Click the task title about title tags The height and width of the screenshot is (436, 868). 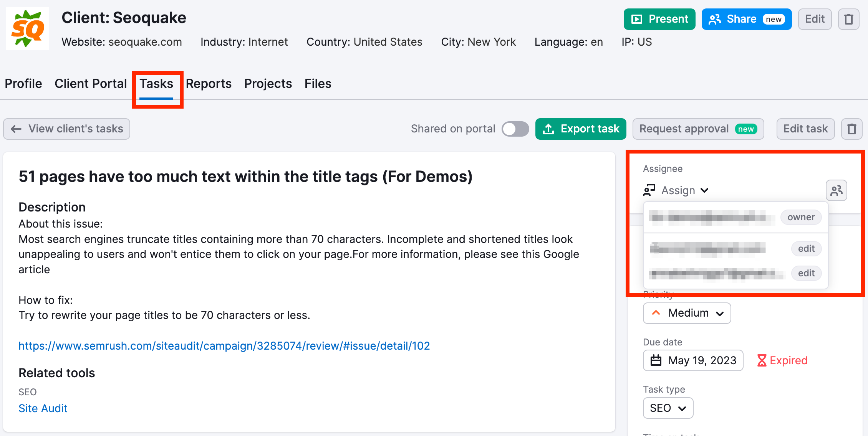245,177
